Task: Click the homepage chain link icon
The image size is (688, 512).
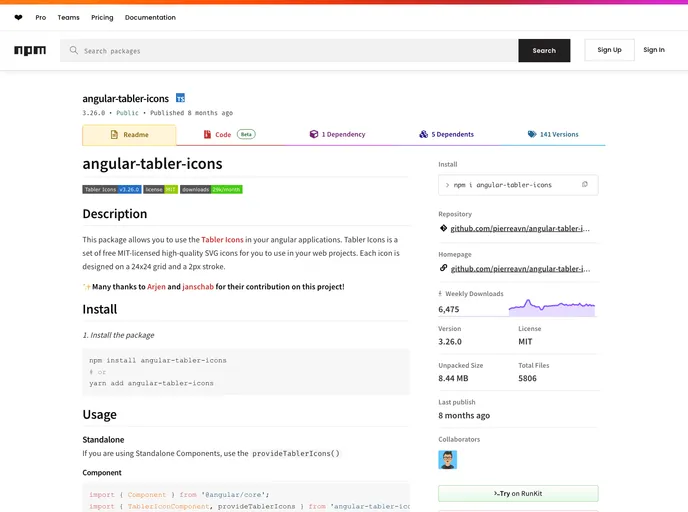Action: click(443, 268)
